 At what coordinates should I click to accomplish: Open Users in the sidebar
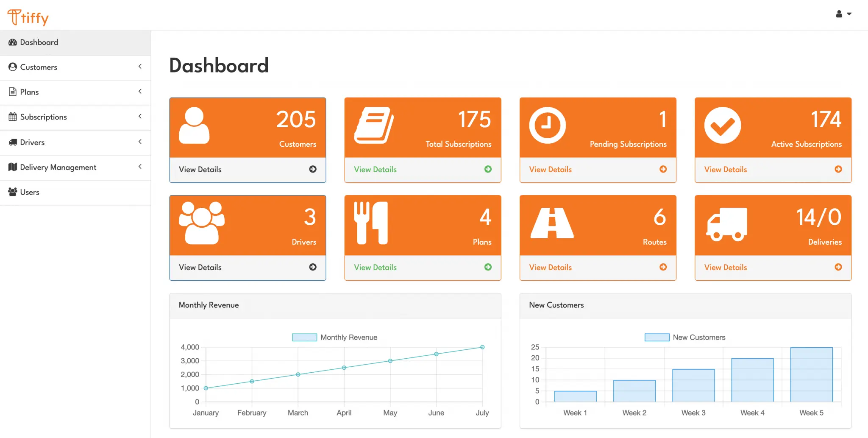pyautogui.click(x=30, y=192)
